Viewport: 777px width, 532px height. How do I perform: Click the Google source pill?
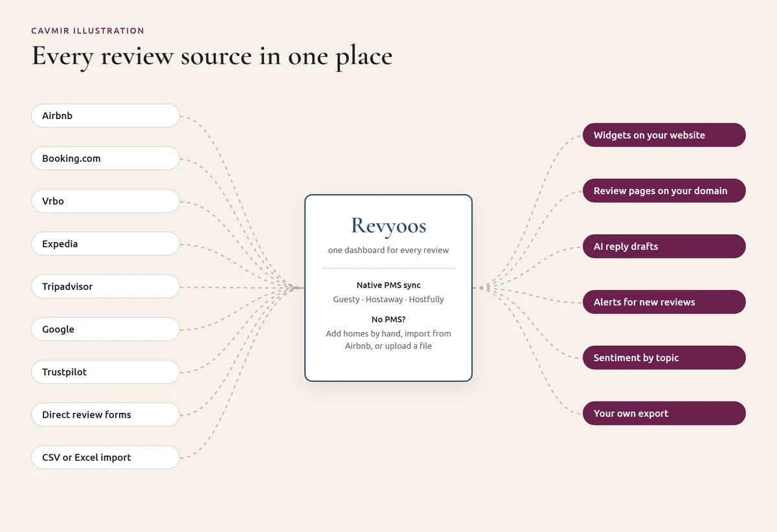pos(106,329)
